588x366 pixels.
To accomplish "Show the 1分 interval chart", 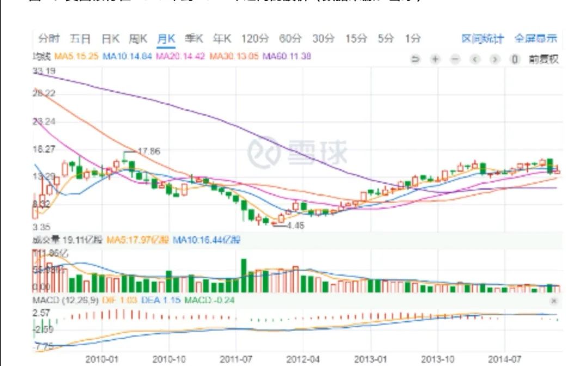I will [x=413, y=39].
